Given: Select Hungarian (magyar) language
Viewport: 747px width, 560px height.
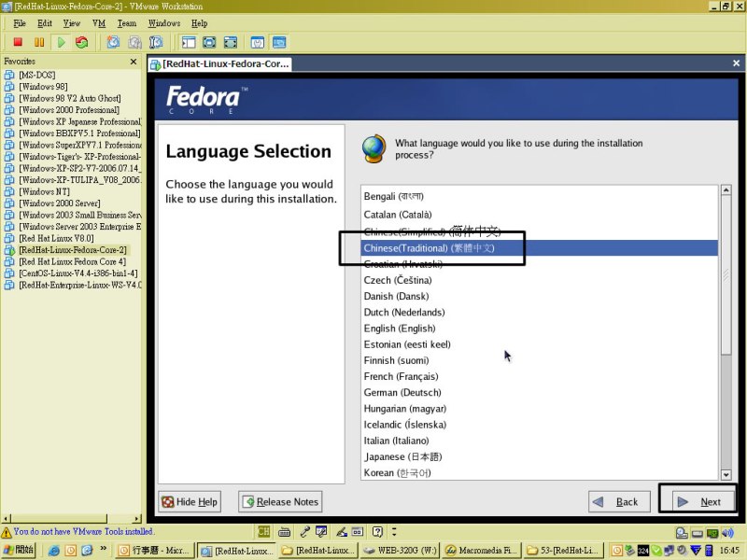Looking at the screenshot, I should (540, 409).
